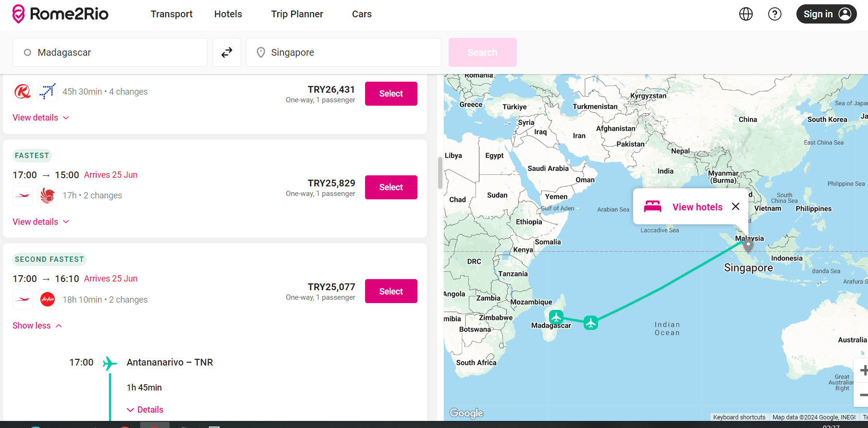Click the pink Search button
This screenshot has width=868, height=428.
(482, 52)
